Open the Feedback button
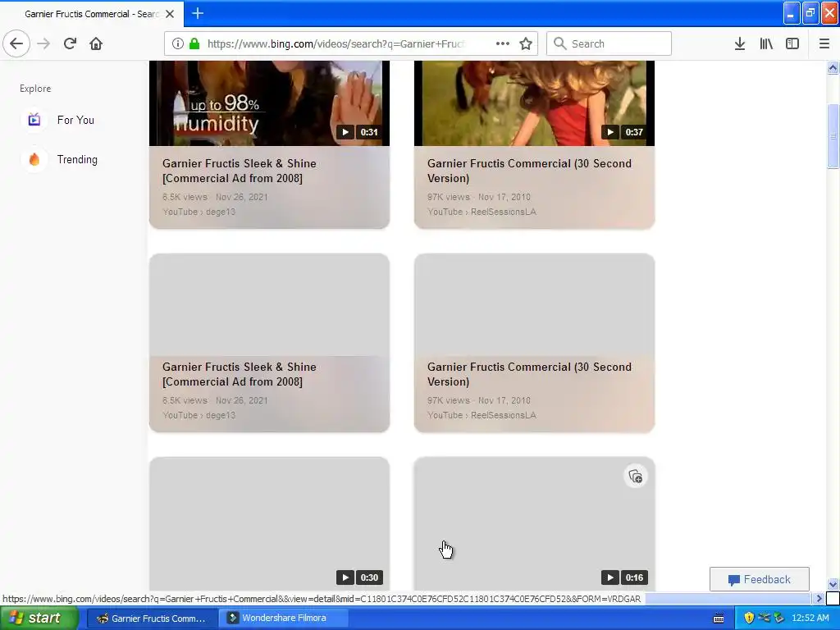Screen dimensions: 840x630 (759, 579)
